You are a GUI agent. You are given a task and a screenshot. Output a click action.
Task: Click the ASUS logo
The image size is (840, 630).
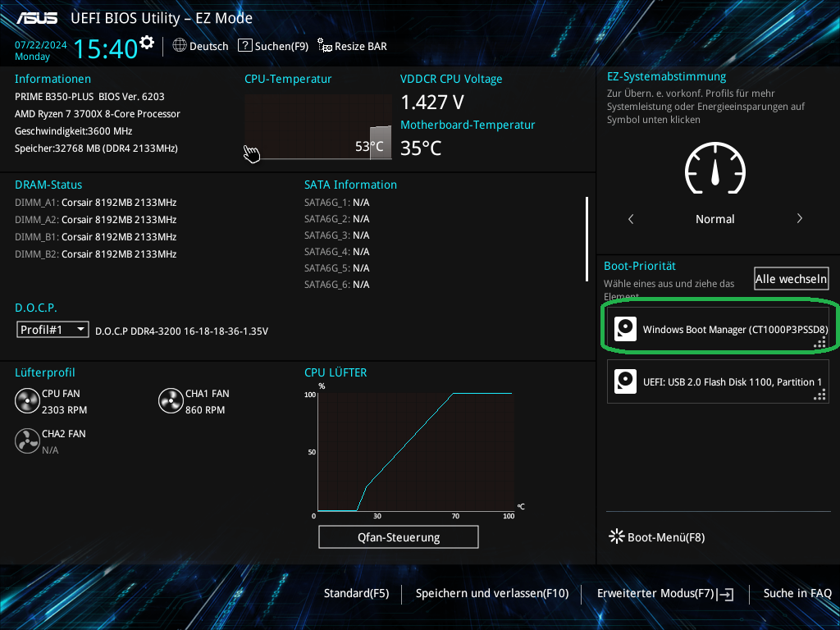point(37,18)
